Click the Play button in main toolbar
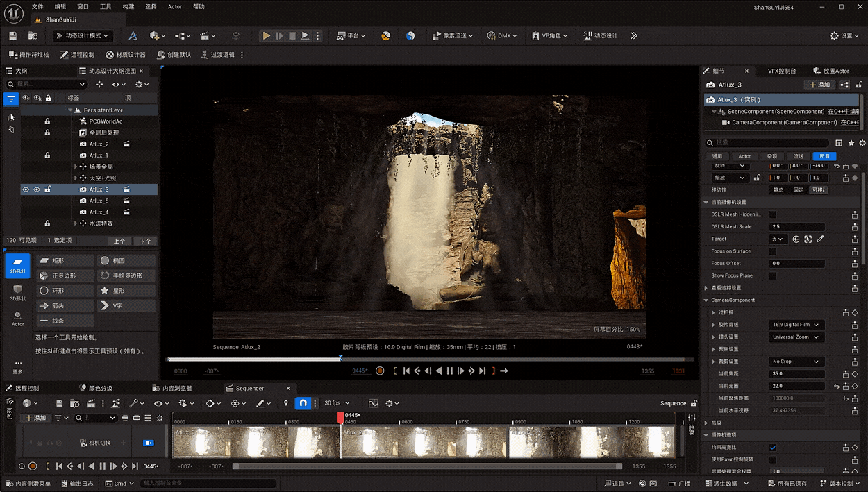 click(x=267, y=35)
